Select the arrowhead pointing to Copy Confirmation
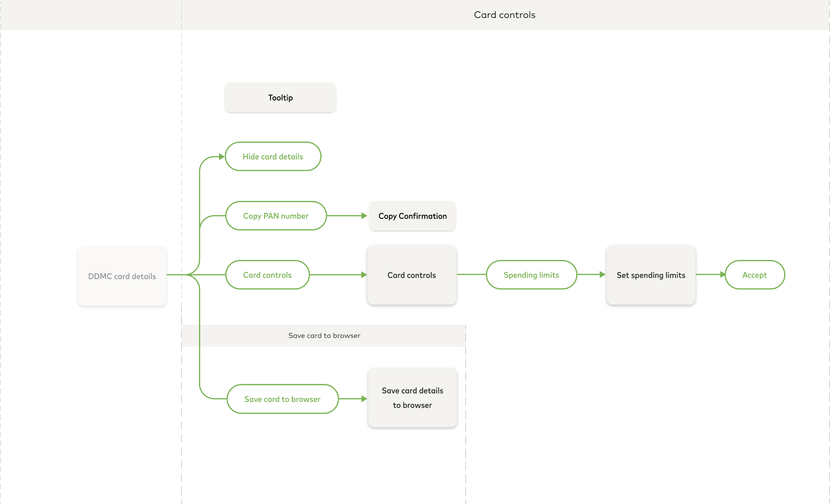This screenshot has width=830, height=504. click(x=364, y=216)
